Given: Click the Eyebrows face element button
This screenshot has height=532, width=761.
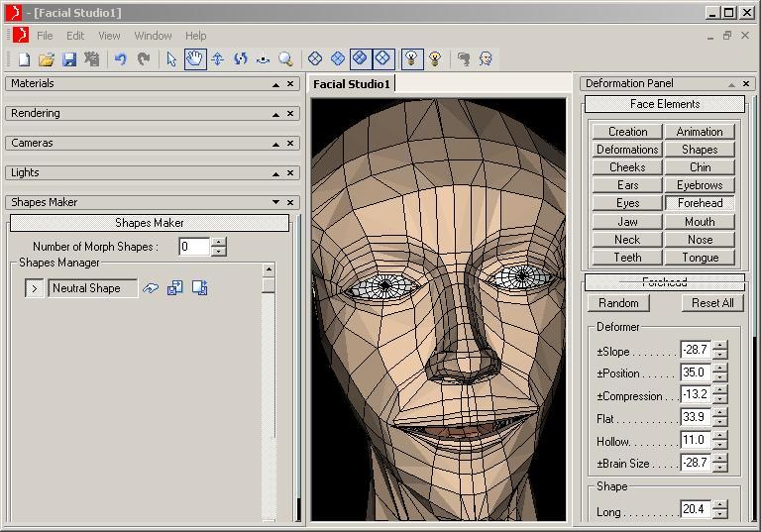Looking at the screenshot, I should coord(700,185).
